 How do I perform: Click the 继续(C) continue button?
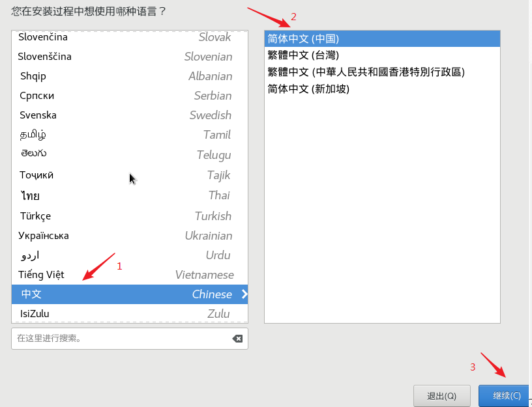(505, 396)
